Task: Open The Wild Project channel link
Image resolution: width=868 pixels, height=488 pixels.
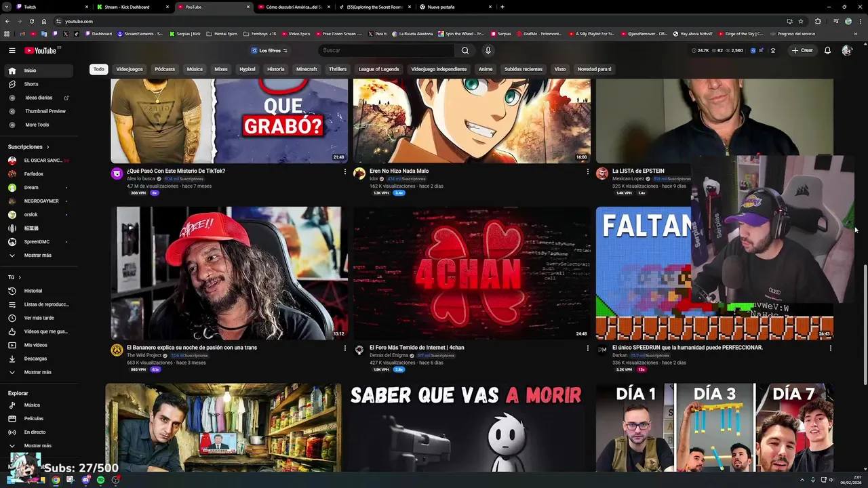Action: pos(144,355)
